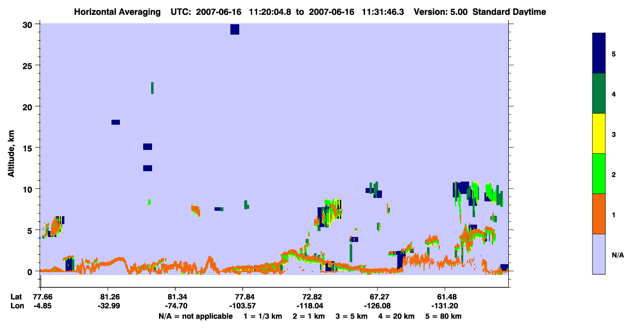This screenshot has height=330, width=644.
Task: Click the green vertical bar near 22 km altitude
Action: tap(152, 88)
